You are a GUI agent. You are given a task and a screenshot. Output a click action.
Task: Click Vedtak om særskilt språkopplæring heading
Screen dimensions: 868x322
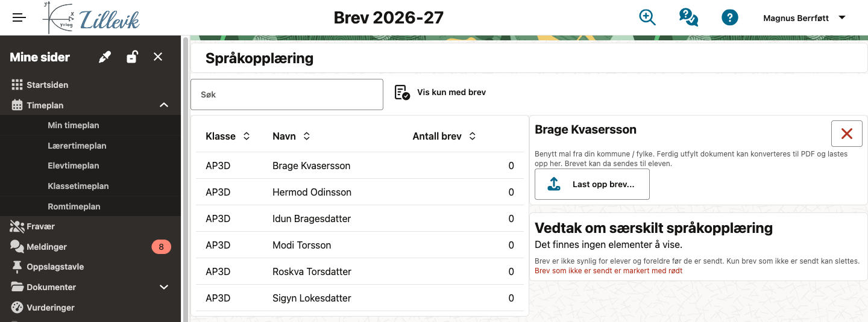(653, 228)
